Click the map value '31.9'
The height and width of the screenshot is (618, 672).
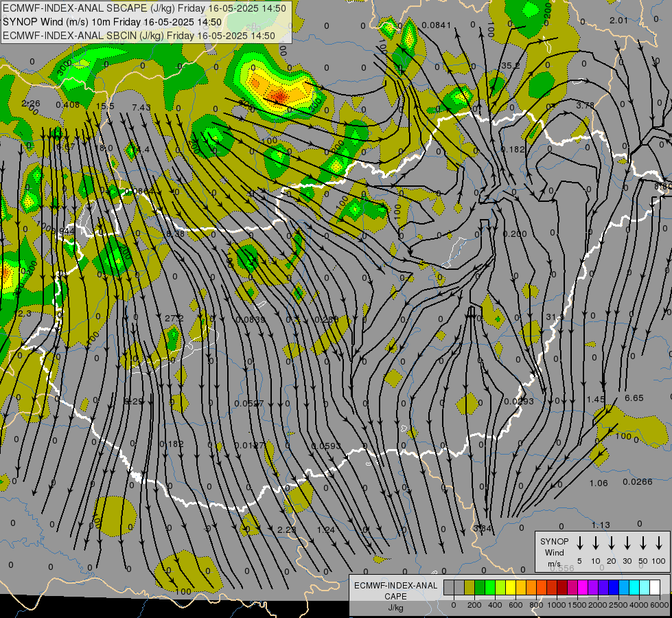555,317
